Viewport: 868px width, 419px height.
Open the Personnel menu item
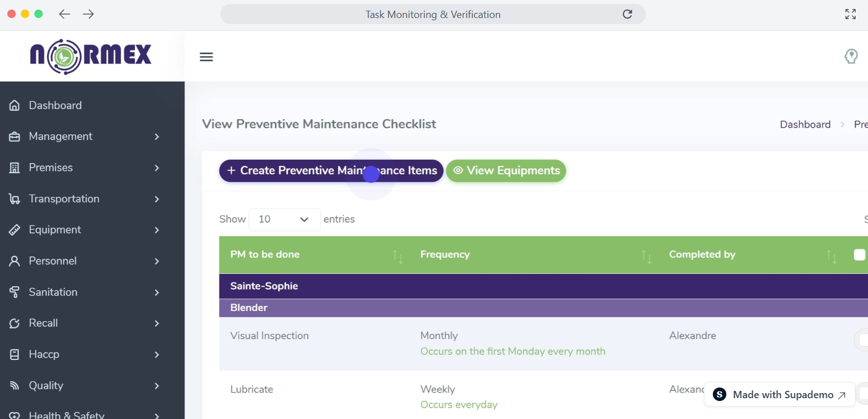pos(53,261)
